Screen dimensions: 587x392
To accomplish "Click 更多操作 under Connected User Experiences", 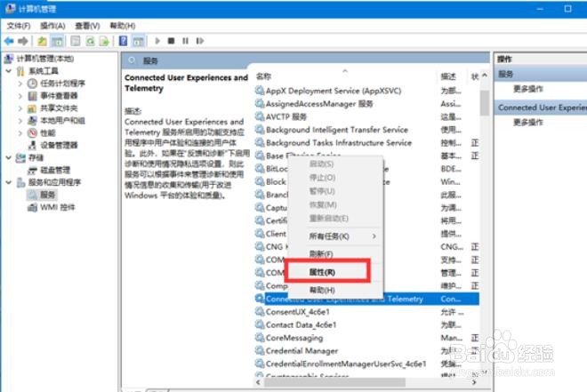I will (527, 122).
